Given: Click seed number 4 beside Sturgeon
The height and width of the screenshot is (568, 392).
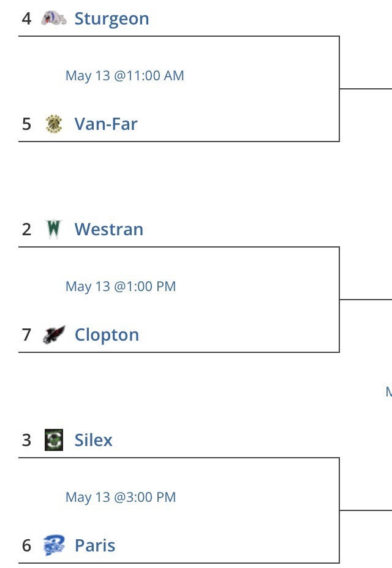Looking at the screenshot, I should click(26, 18).
